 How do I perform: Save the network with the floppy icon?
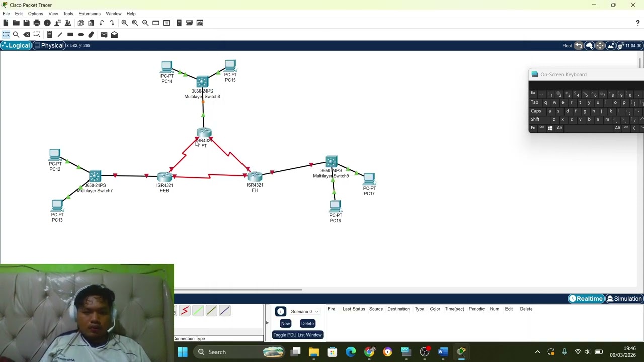coord(26,23)
